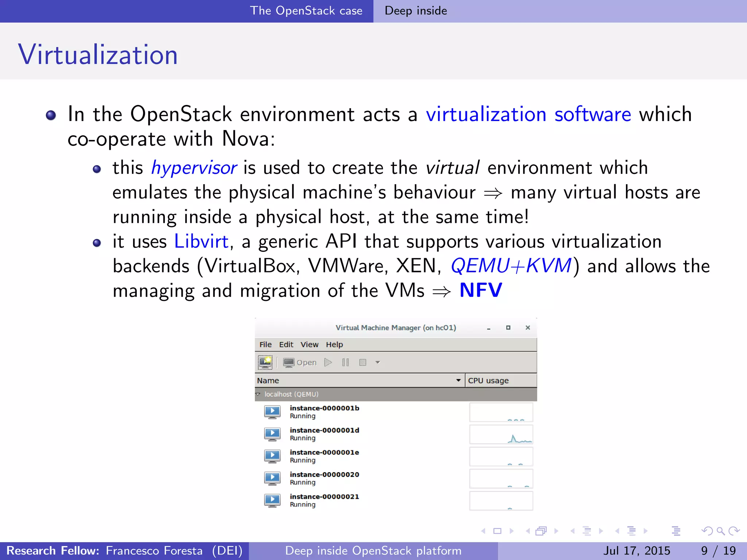Click the CPU usage graph for instance-00000020
The height and width of the screenshot is (560, 747).
tap(501, 478)
